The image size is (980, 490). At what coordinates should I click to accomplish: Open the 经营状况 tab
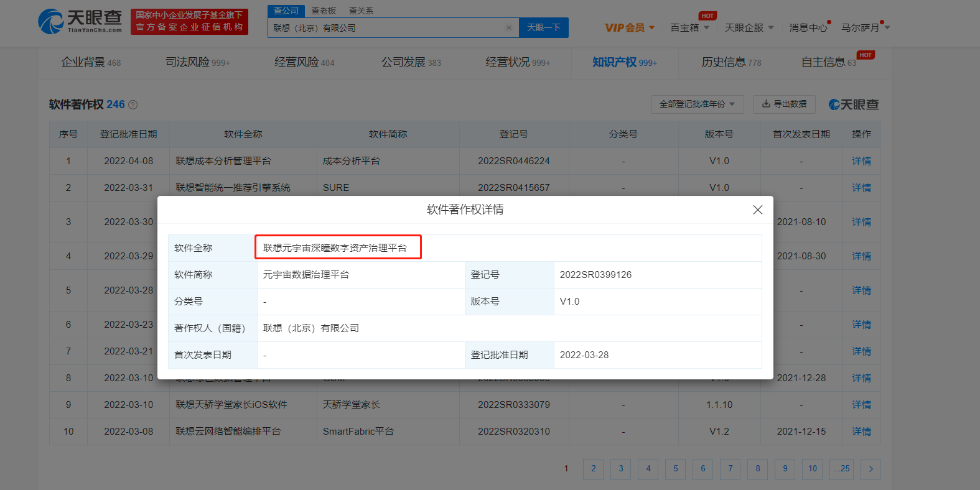coord(518,62)
